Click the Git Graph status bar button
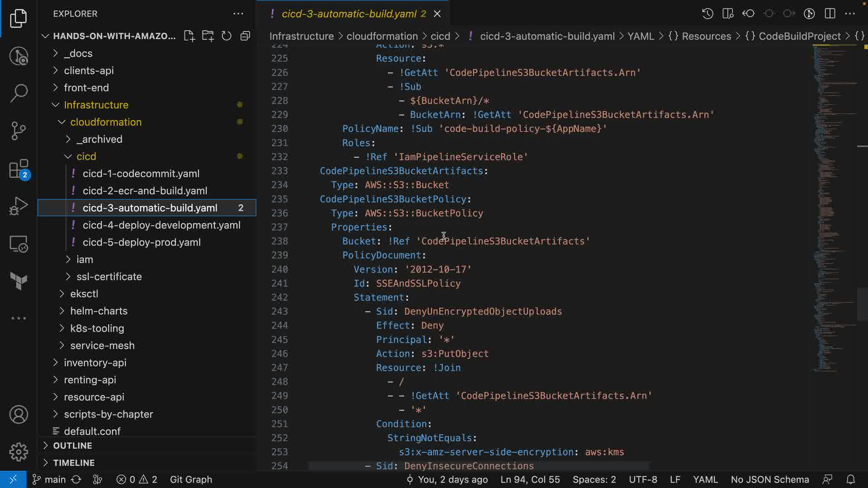 tap(191, 479)
